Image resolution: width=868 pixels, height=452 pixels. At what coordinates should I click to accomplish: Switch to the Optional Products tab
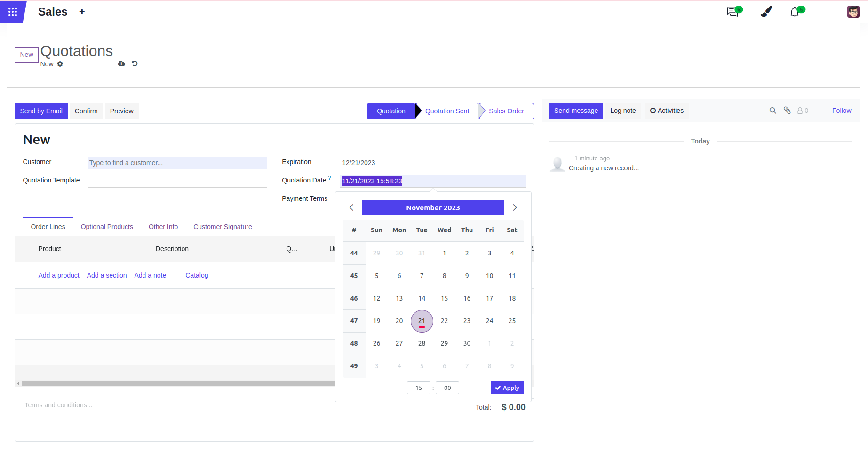[x=107, y=227]
